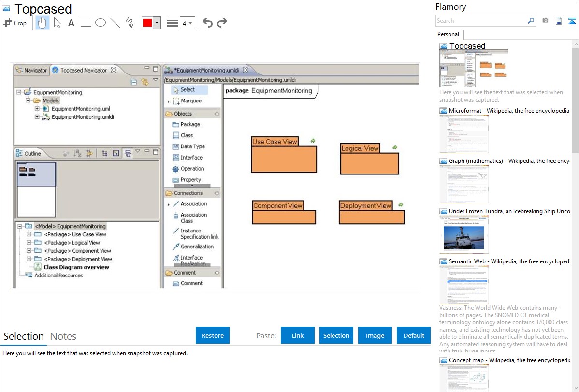The width and height of the screenshot is (579, 392).
Task: Click the Paste Link button
Action: 298,335
